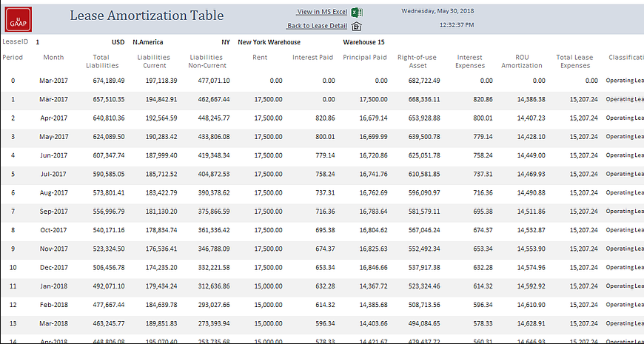Screen dimensions: 644x344
Task: Click the N.America region field
Action: tap(148, 42)
